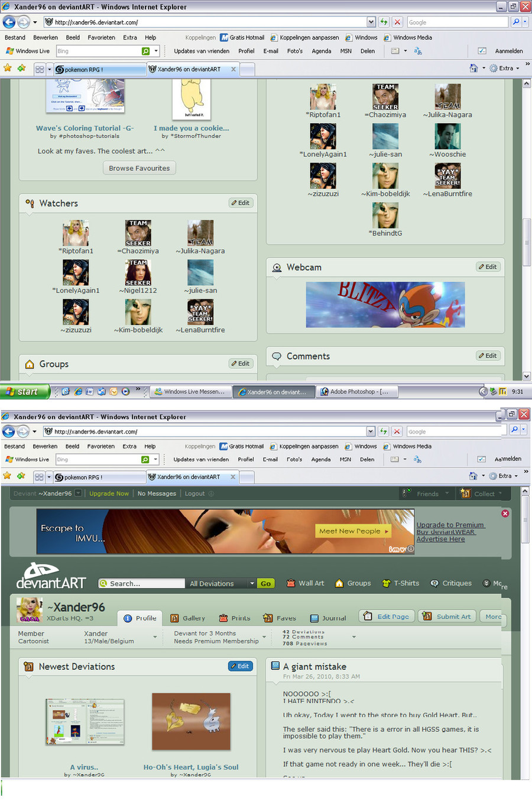
Task: Open Quick Tabs grid icon in the upper window
Action: 40,69
